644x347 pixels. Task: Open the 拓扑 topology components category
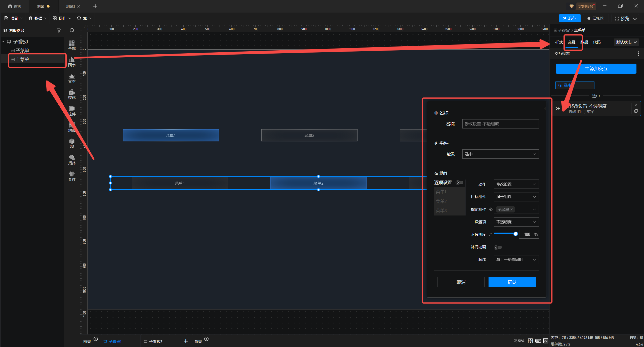72,159
